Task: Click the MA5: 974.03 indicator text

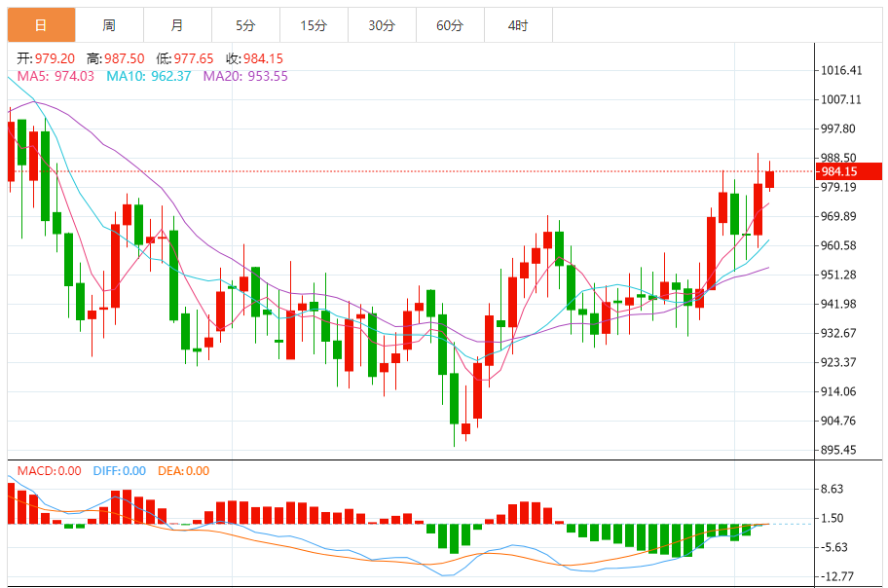Action: pos(55,77)
